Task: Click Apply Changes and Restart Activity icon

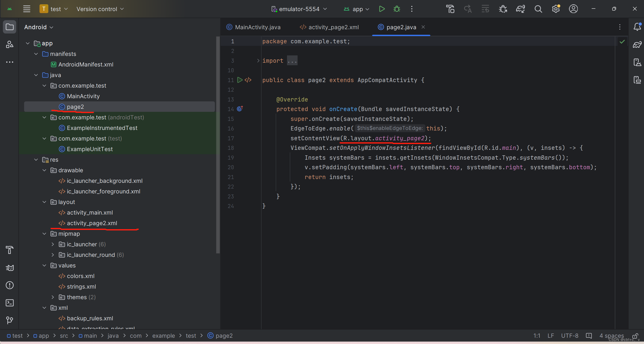Action: [468, 9]
